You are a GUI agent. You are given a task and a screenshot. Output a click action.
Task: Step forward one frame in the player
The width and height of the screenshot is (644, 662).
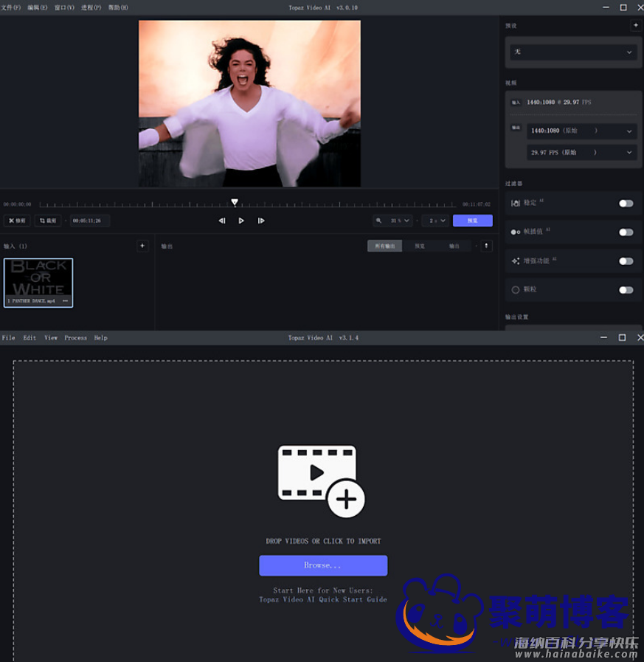261,221
